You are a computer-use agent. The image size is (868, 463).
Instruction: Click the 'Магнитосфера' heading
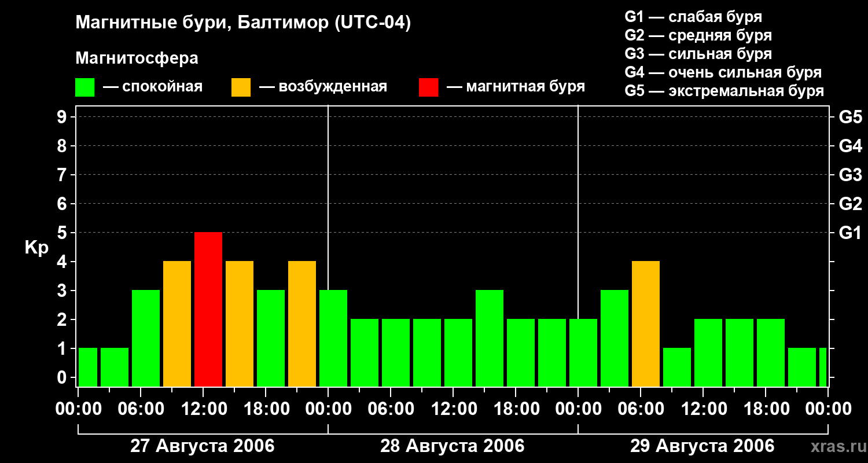(x=137, y=58)
